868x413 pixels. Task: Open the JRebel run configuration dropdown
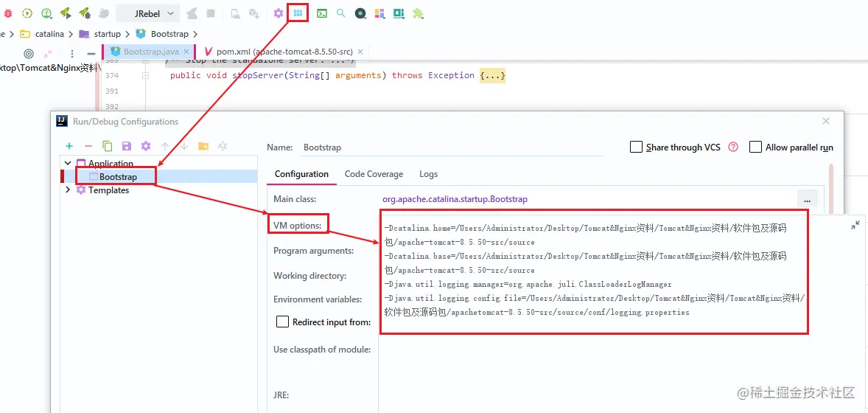tap(148, 13)
